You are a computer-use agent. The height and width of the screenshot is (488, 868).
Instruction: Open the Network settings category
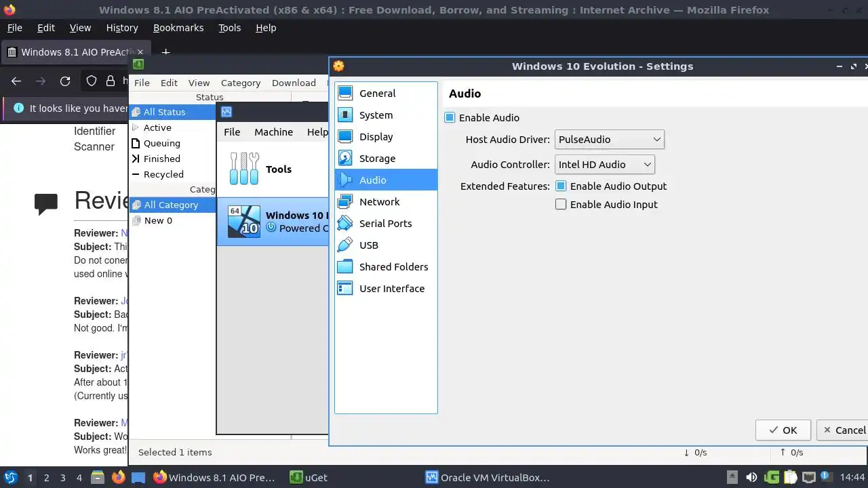click(x=386, y=201)
